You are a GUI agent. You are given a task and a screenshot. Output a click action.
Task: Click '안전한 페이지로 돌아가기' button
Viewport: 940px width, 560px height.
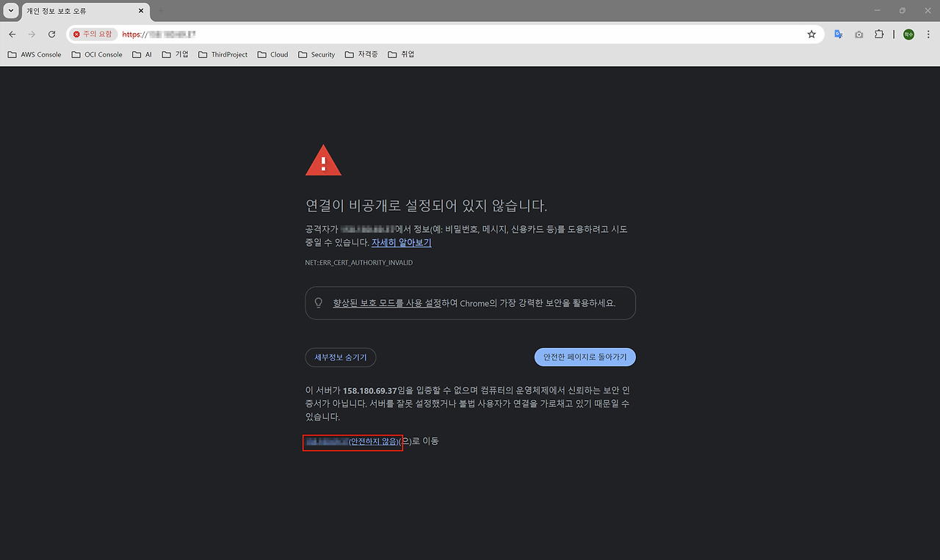pyautogui.click(x=585, y=357)
